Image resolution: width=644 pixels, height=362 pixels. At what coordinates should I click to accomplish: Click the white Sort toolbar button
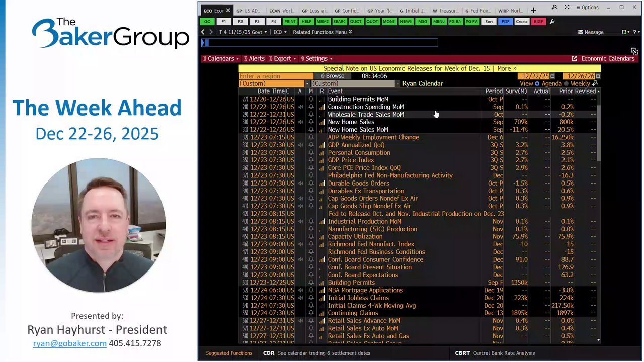489,22
